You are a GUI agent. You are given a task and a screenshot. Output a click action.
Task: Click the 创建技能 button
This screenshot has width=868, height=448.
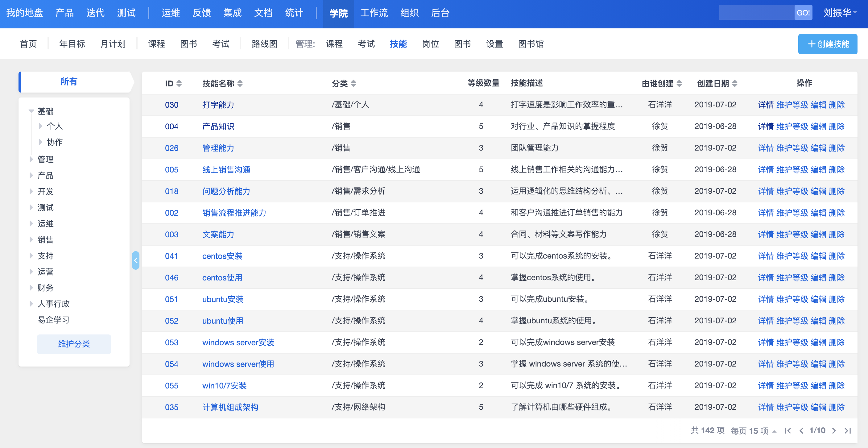pos(827,44)
